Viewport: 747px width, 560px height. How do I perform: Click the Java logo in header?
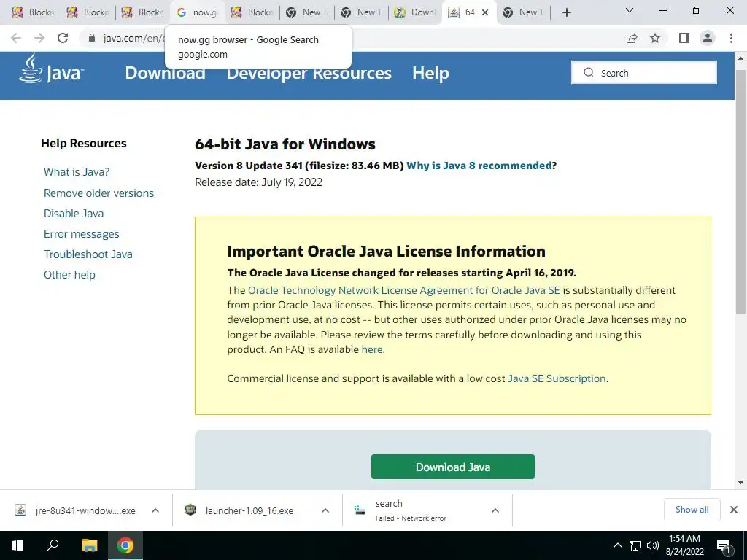tap(52, 70)
